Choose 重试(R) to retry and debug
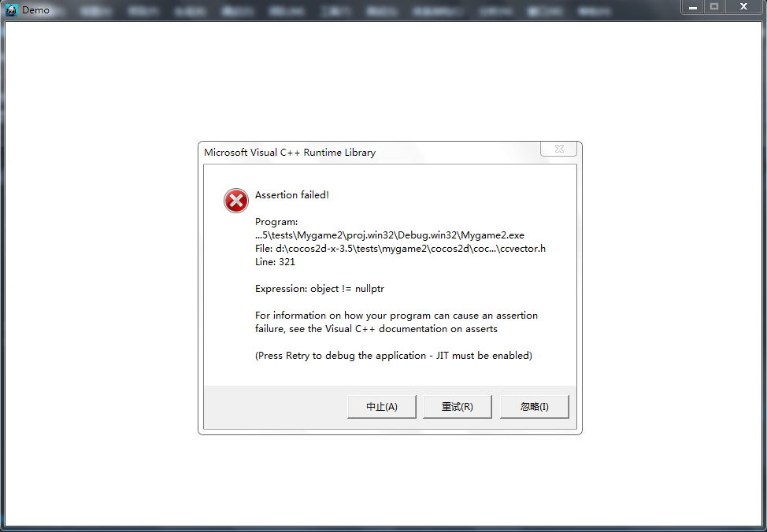Image resolution: width=767 pixels, height=532 pixels. tap(457, 407)
